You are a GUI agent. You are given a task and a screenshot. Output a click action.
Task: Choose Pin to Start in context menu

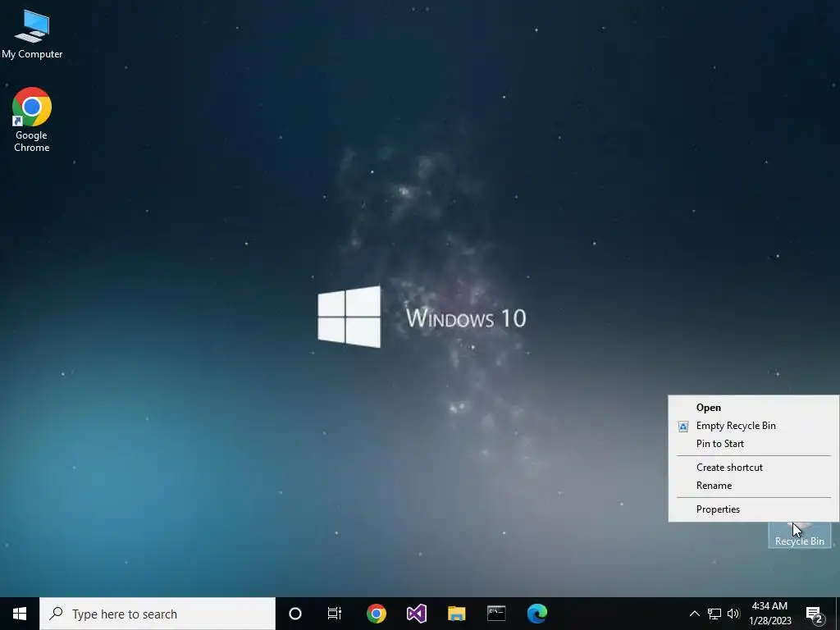(x=753, y=444)
